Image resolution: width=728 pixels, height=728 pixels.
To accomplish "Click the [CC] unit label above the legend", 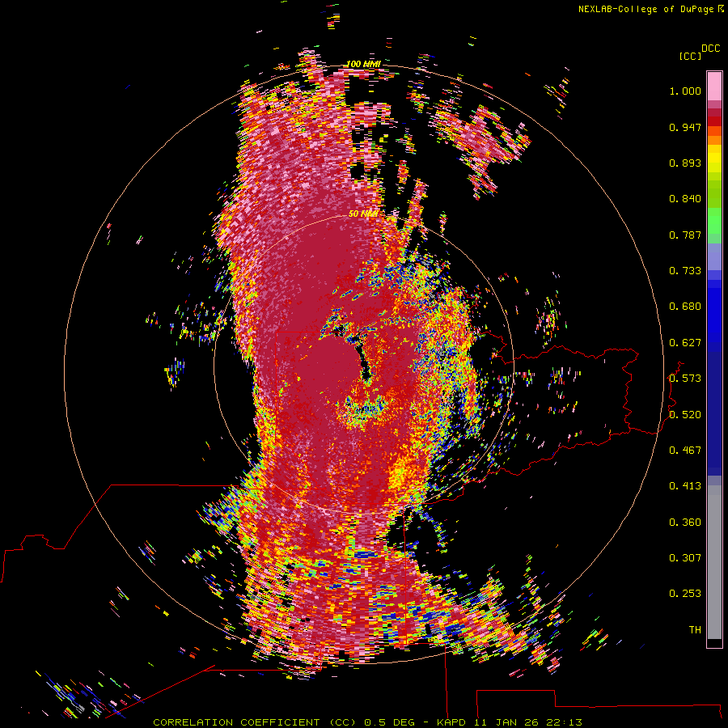I will pyautogui.click(x=690, y=56).
